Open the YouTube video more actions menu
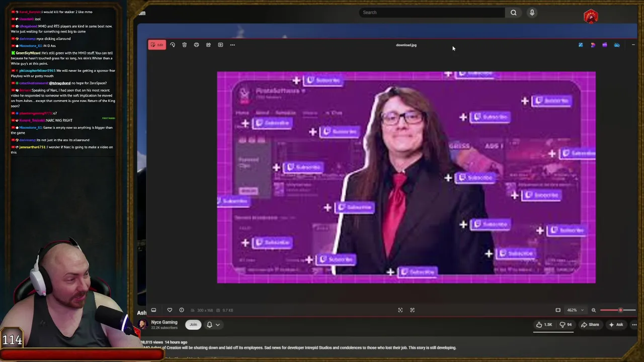Viewport: 644px width, 362px height. (x=634, y=325)
